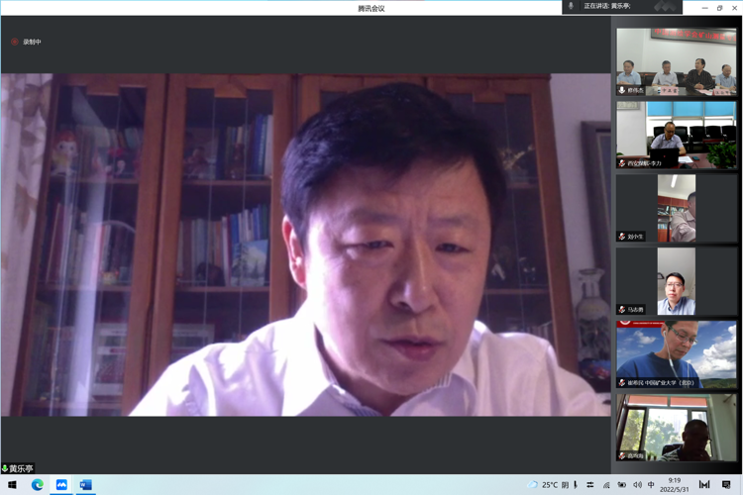Open Tencent Meeting icon in taskbar
The width and height of the screenshot is (744, 496).
tap(61, 485)
